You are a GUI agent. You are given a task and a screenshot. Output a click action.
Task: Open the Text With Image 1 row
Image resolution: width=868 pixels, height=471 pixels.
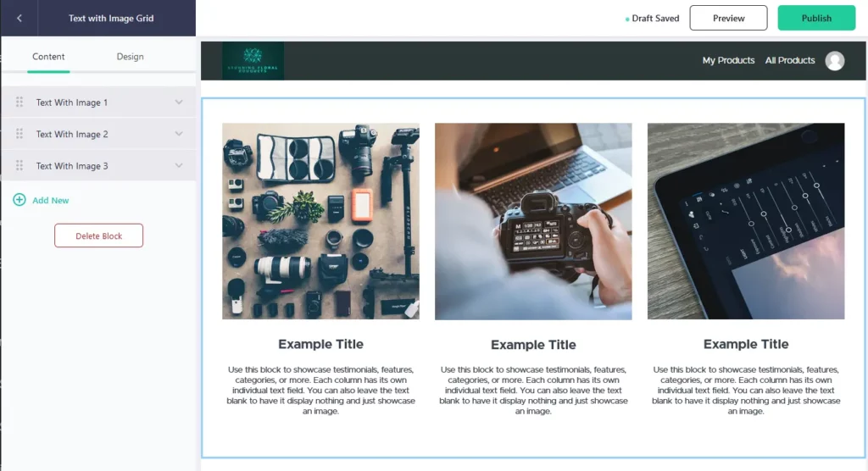pos(98,102)
